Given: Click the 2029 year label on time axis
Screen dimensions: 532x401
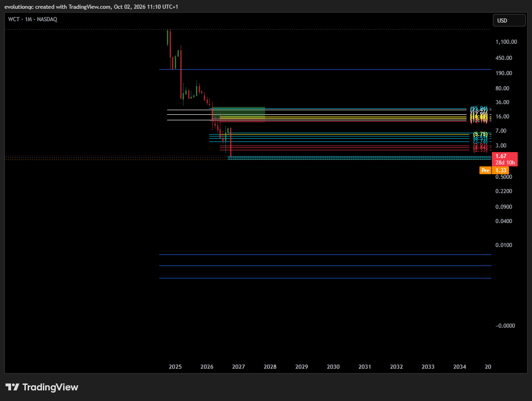Looking at the screenshot, I should point(301,367).
